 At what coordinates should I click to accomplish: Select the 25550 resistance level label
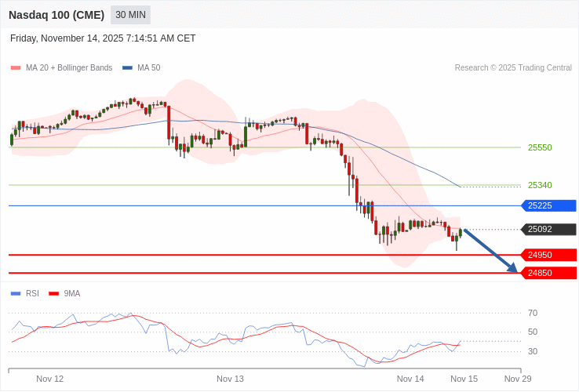coord(540,147)
